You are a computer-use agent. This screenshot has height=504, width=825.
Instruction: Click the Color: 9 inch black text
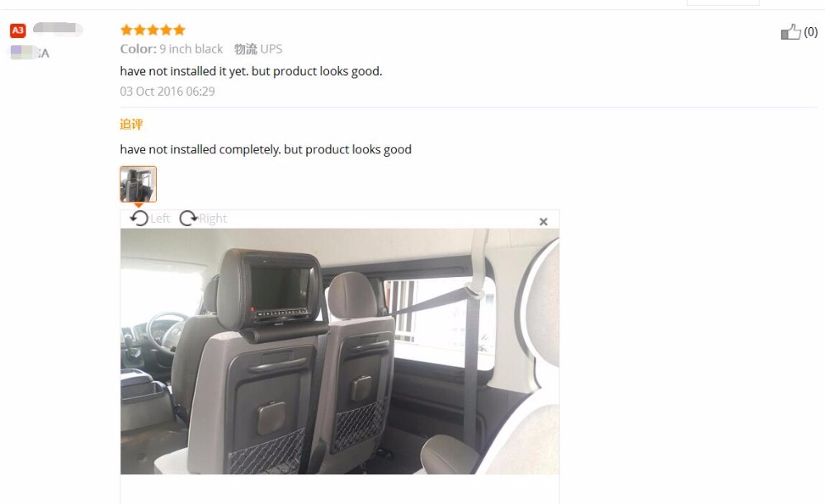[x=172, y=49]
